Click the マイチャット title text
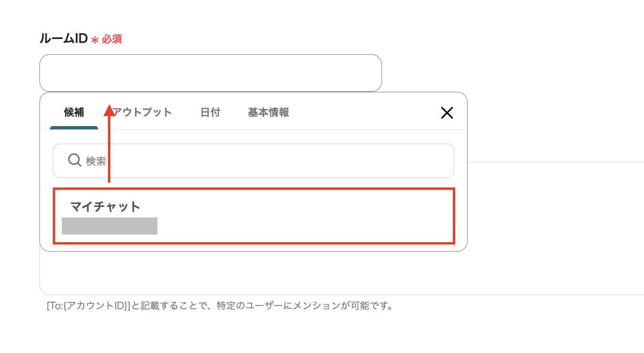The image size is (644, 353). (x=106, y=206)
